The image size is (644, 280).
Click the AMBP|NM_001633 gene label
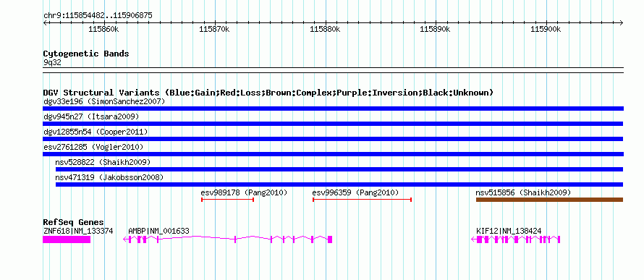(x=158, y=231)
